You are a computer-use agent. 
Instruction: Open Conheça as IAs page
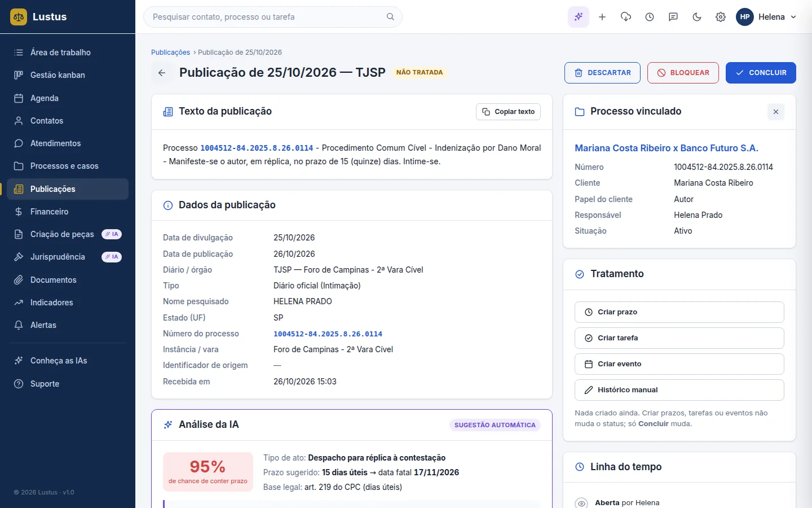pyautogui.click(x=68, y=361)
